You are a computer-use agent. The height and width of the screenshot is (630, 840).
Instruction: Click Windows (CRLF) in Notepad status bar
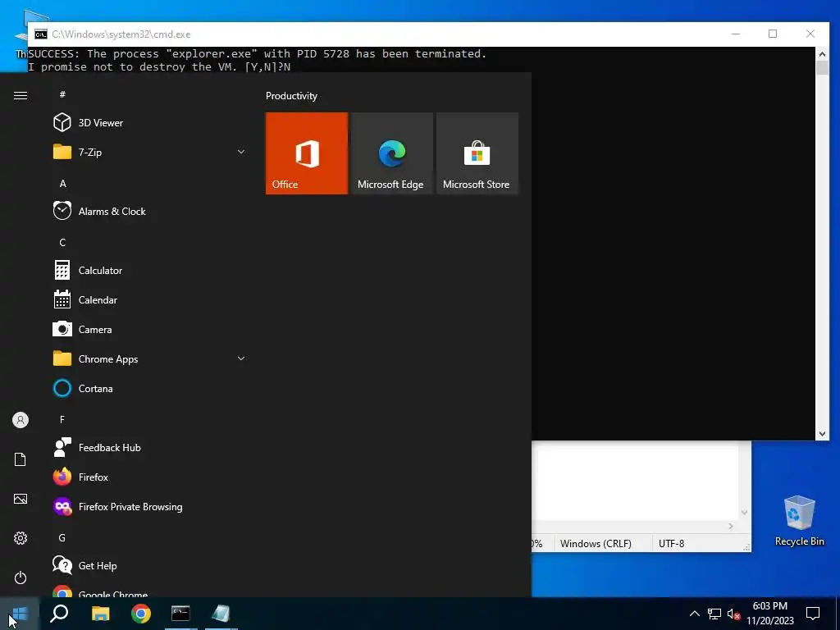(596, 543)
